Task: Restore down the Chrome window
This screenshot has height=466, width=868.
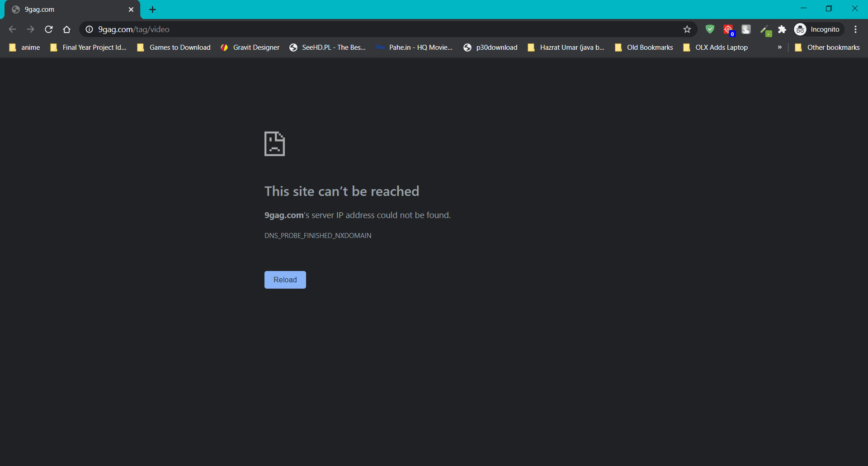Action: [x=829, y=9]
